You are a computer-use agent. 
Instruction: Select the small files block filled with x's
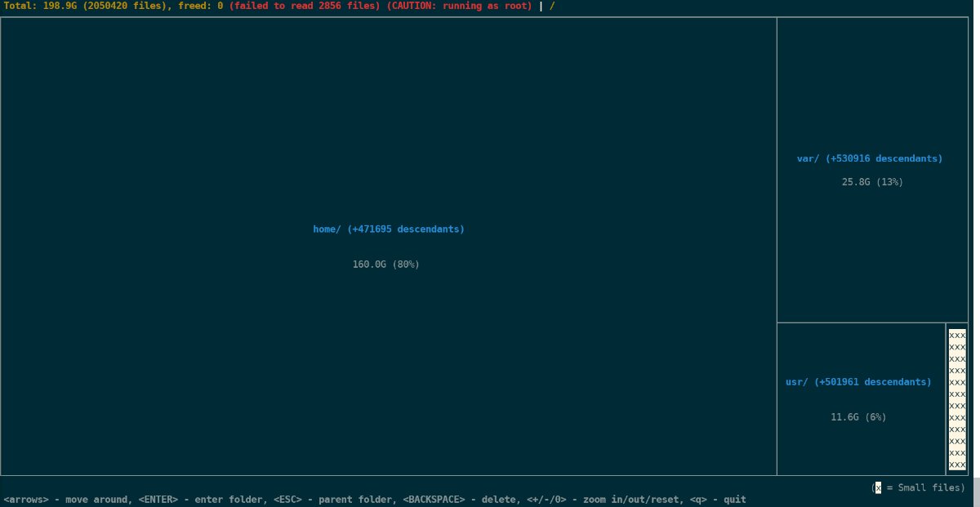click(x=957, y=399)
